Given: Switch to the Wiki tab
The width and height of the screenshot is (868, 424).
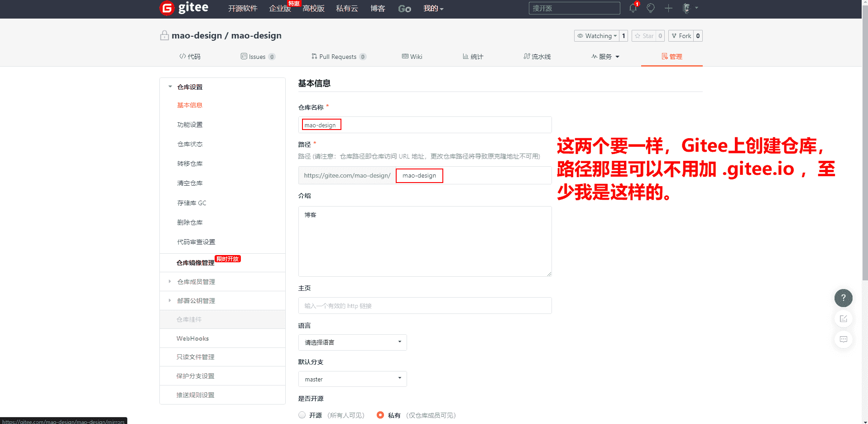Looking at the screenshot, I should coord(412,57).
